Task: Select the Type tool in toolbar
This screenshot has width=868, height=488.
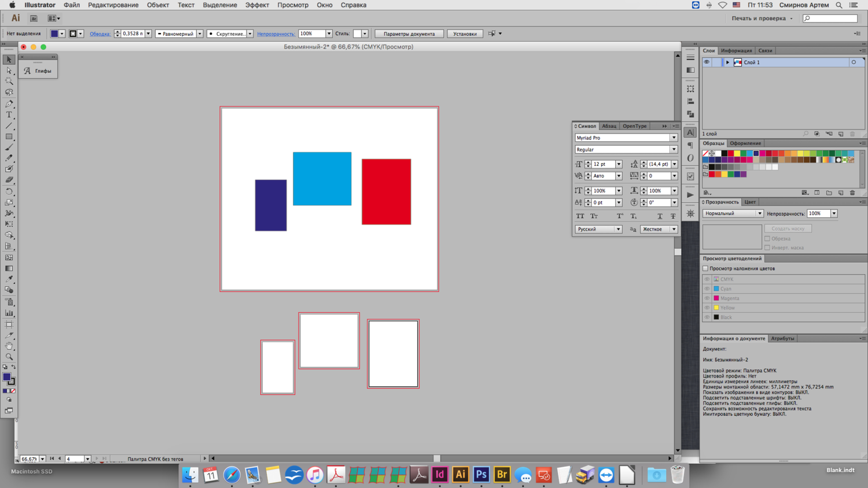Action: [x=9, y=115]
